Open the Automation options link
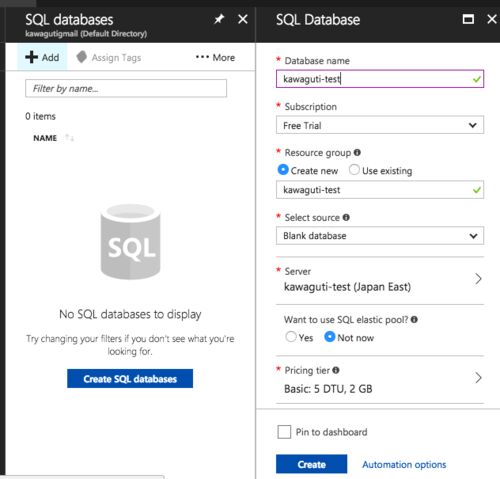This screenshot has height=479, width=500. pyautogui.click(x=404, y=464)
